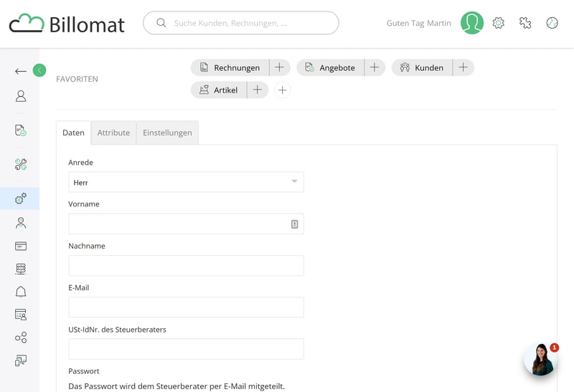Click the share nodes icon in the sidebar

(x=21, y=338)
